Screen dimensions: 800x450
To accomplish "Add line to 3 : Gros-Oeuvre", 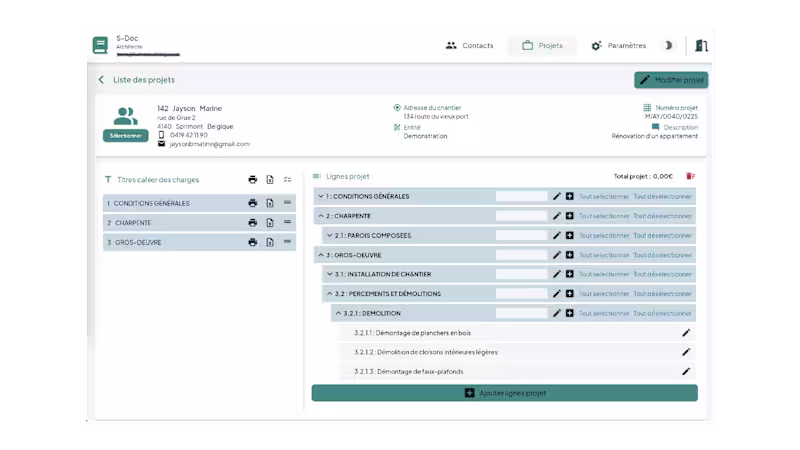I will pyautogui.click(x=569, y=255).
